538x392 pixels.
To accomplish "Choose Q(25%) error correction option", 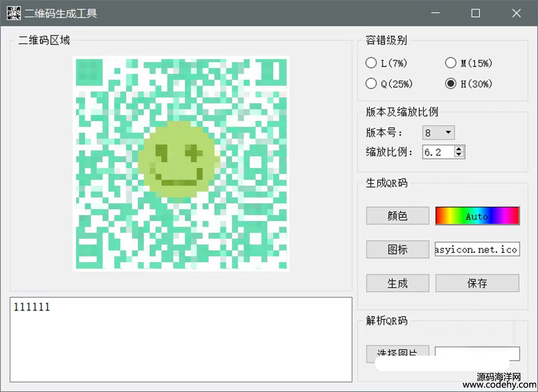I will coord(371,84).
